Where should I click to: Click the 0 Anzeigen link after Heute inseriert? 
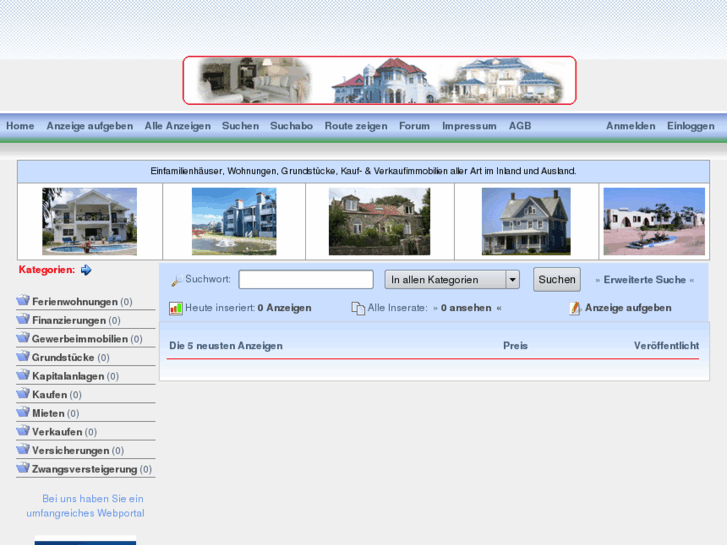[284, 308]
